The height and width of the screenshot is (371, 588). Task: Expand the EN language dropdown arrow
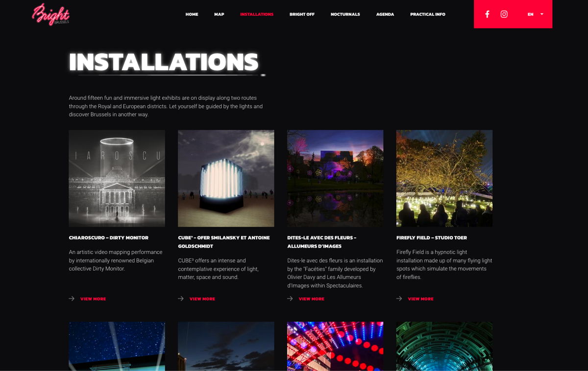click(x=542, y=14)
